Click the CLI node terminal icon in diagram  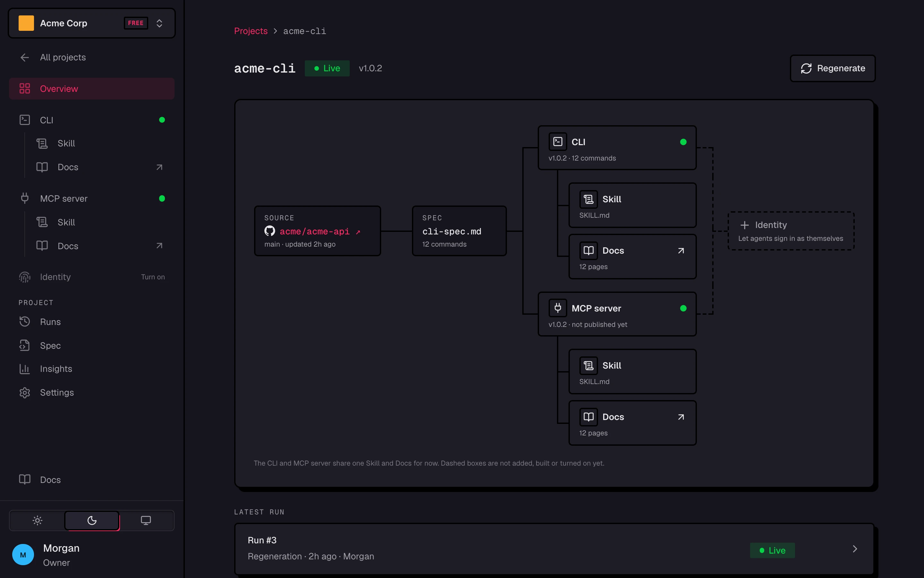click(x=558, y=142)
